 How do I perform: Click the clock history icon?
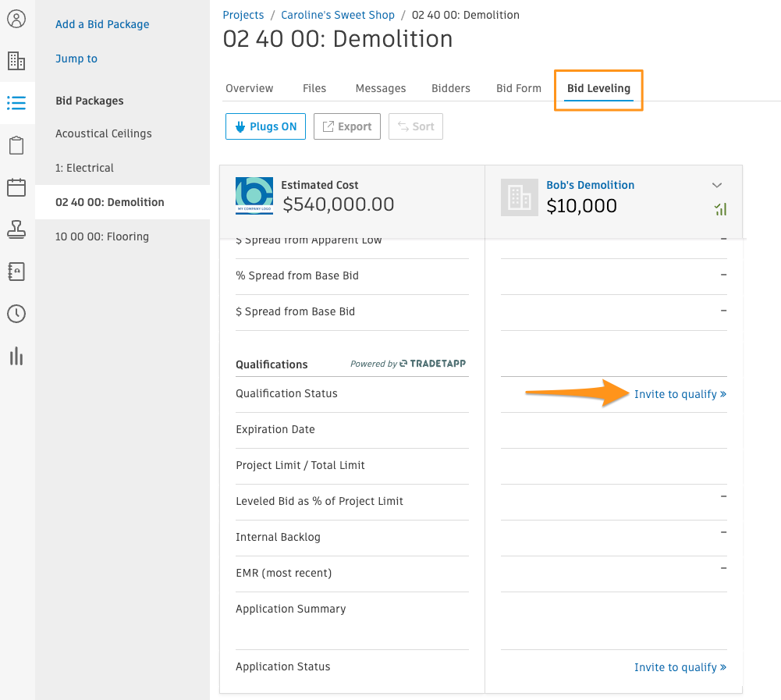(x=16, y=314)
